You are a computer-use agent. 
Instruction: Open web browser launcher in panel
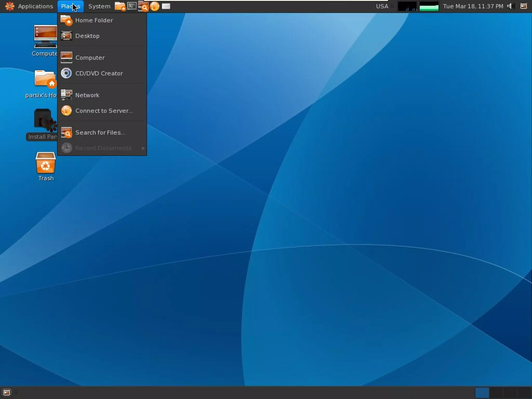point(155,6)
